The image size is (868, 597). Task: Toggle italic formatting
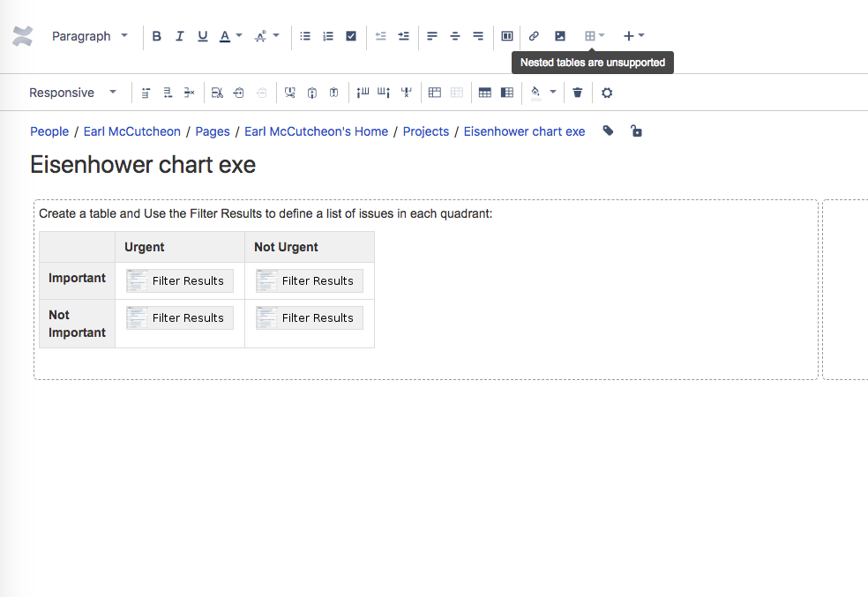click(179, 36)
